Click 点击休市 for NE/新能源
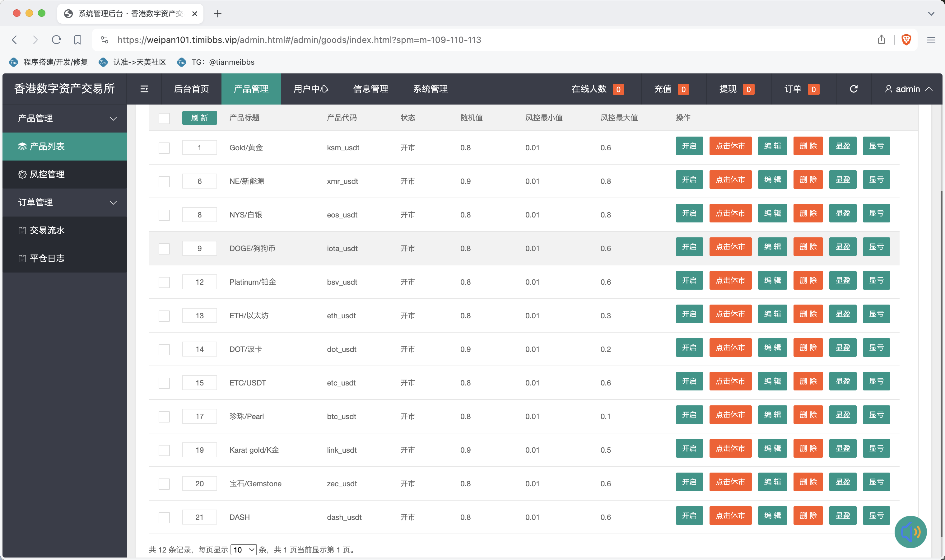 point(730,180)
